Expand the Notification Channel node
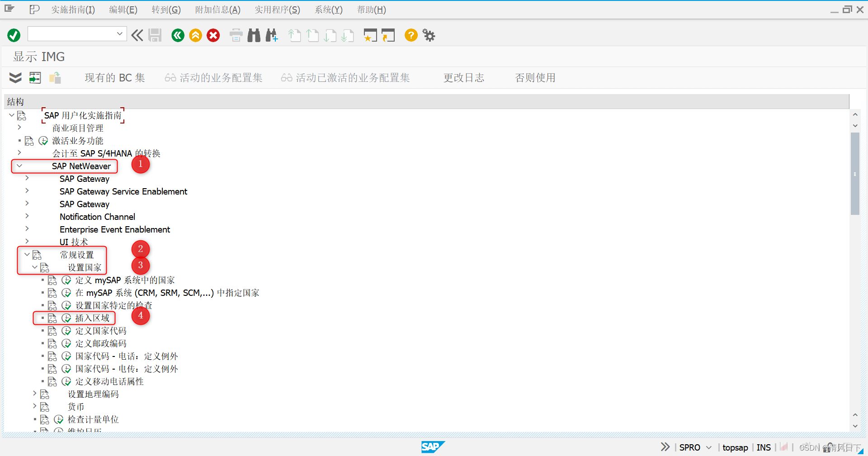Image resolution: width=868 pixels, height=456 pixels. (x=27, y=216)
